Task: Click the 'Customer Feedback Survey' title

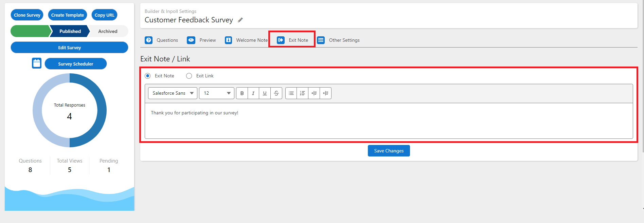Action: pyautogui.click(x=189, y=20)
